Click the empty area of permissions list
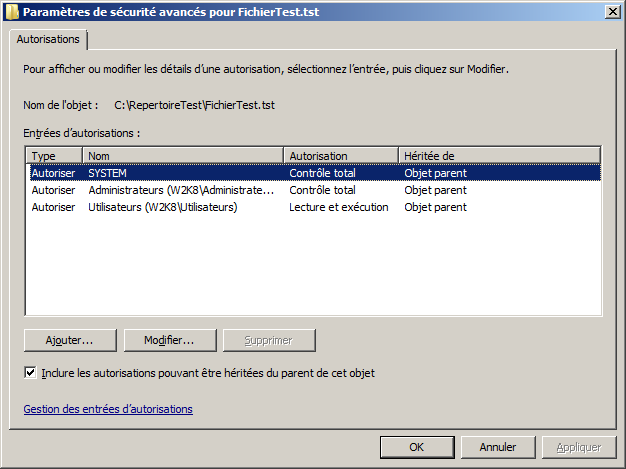This screenshot has width=626, height=469. pos(312,265)
